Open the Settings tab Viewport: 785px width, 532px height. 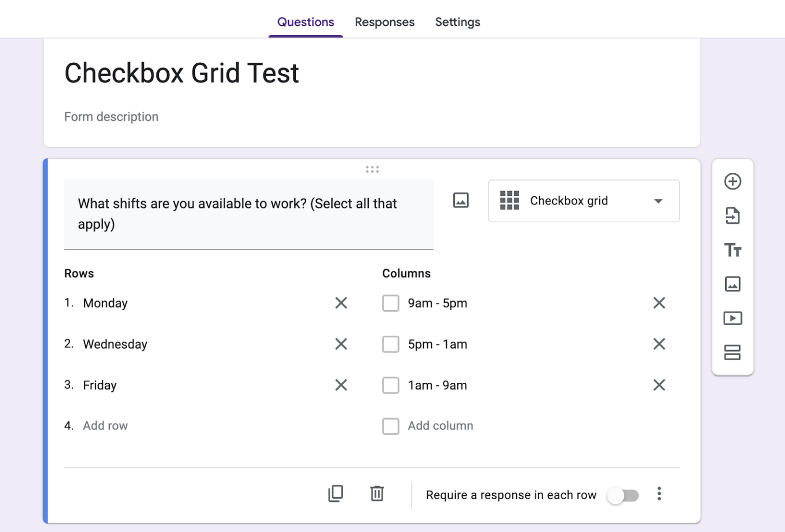(457, 22)
